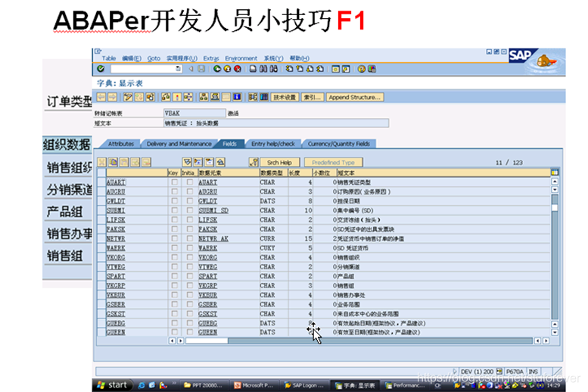Click the Create New Session icon
The height and width of the screenshot is (392, 588).
[x=336, y=69]
